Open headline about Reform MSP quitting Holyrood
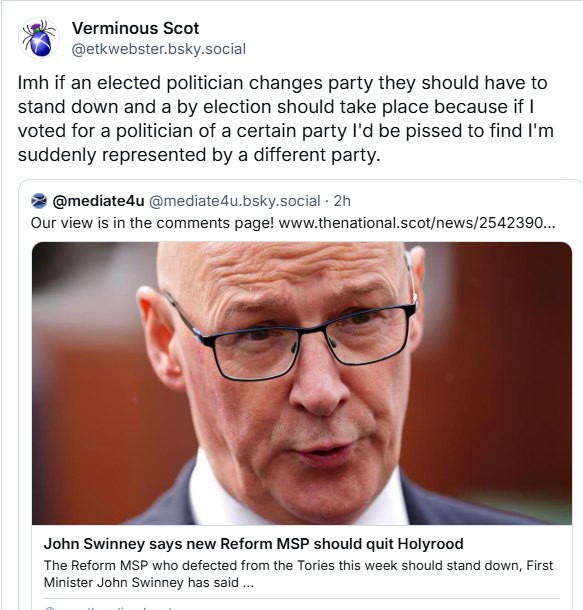Viewport: 583px width, 610px height. coord(254,544)
